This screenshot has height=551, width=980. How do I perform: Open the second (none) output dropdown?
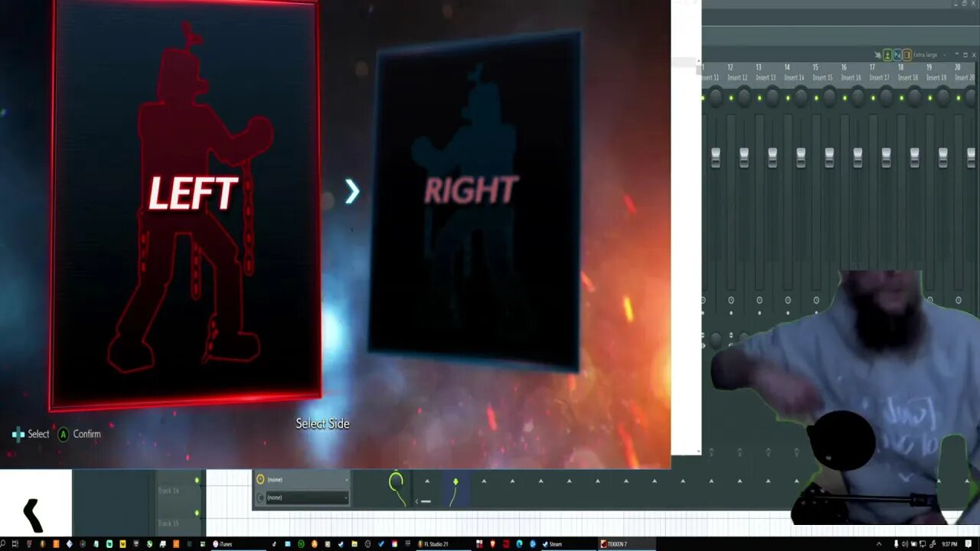308,497
